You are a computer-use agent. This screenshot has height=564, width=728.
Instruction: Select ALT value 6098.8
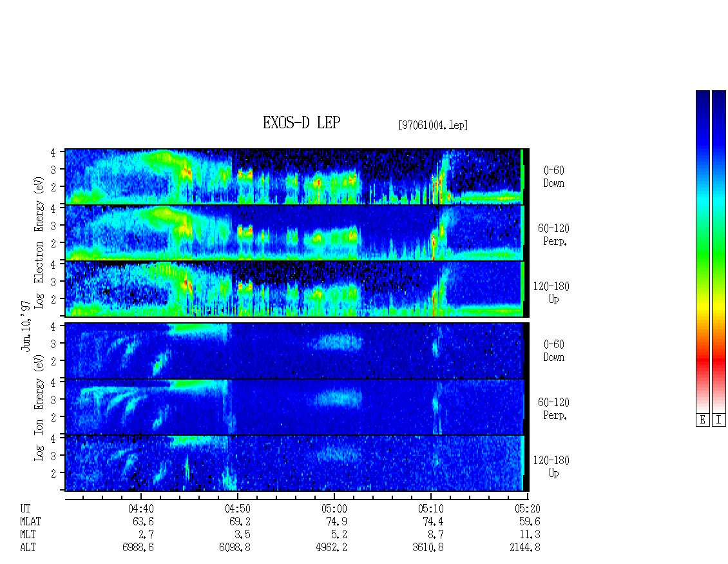235,548
